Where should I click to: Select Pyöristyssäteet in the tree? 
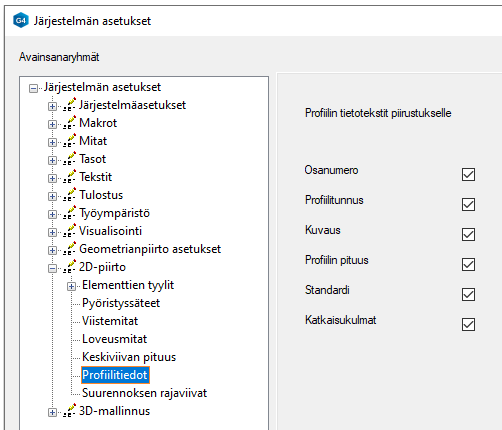pyautogui.click(x=121, y=303)
